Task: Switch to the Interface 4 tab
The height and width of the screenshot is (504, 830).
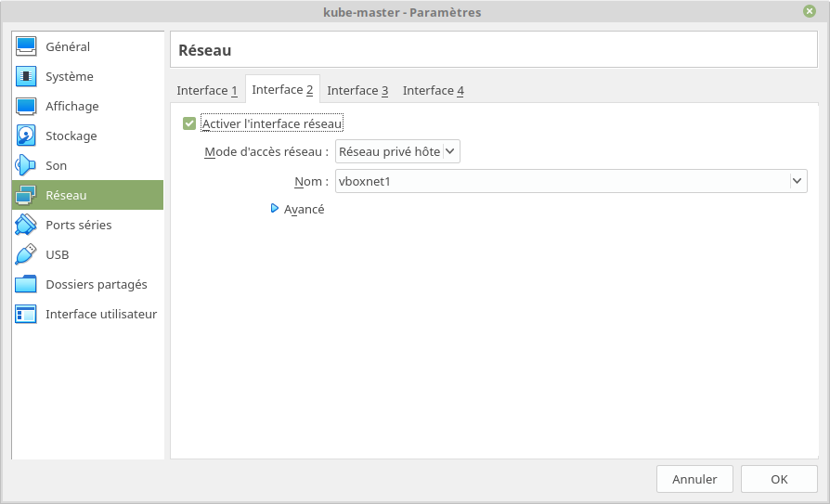Action: coord(433,90)
